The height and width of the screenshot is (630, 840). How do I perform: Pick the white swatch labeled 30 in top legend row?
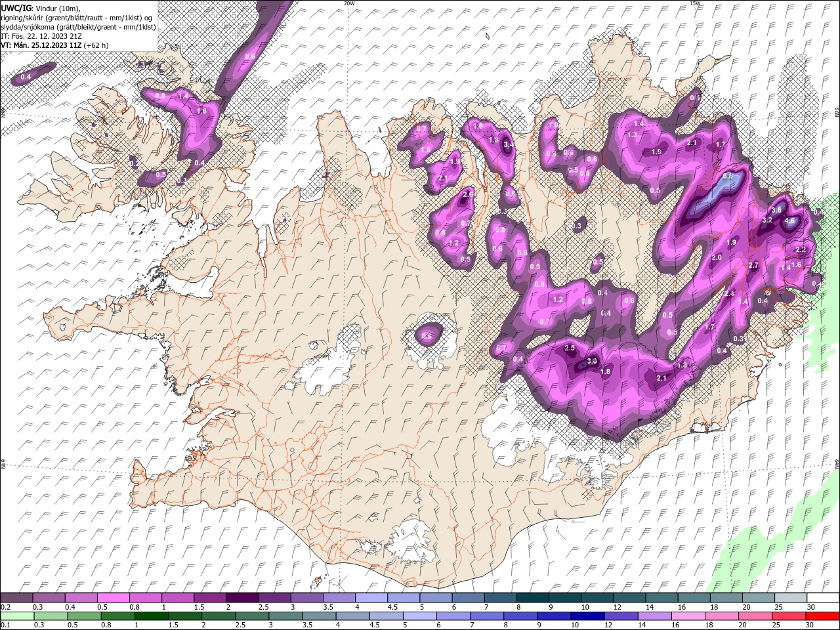point(822,598)
